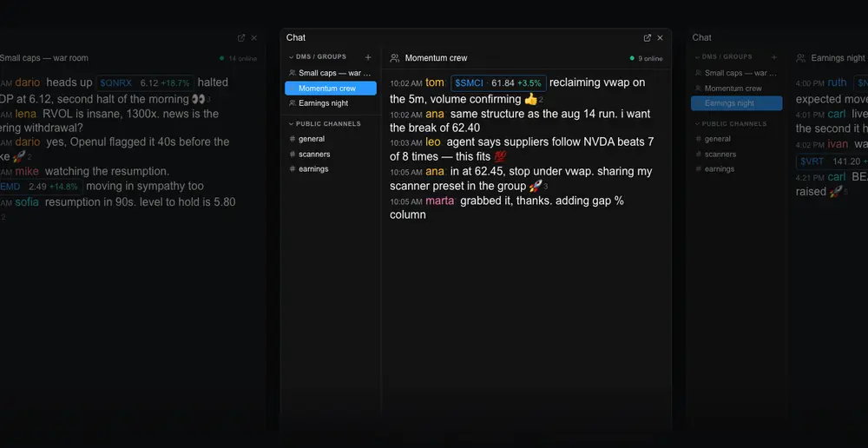Add a new DM or group in center Chat sidebar
Image resolution: width=868 pixels, height=448 pixels.
pyautogui.click(x=368, y=57)
